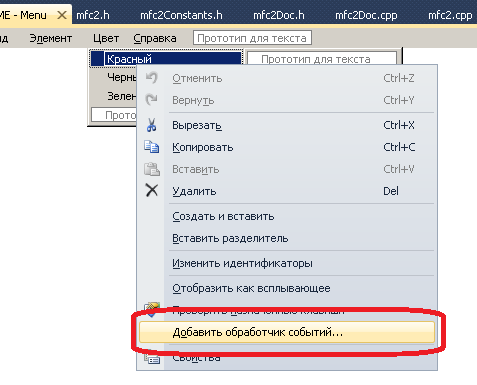Click the properties icon at menu bottom
Image resolution: width=477 pixels, height=385 pixels.
click(152, 358)
